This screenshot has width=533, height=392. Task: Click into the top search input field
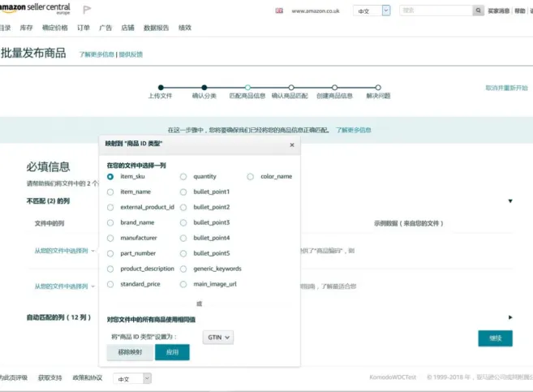[436, 11]
